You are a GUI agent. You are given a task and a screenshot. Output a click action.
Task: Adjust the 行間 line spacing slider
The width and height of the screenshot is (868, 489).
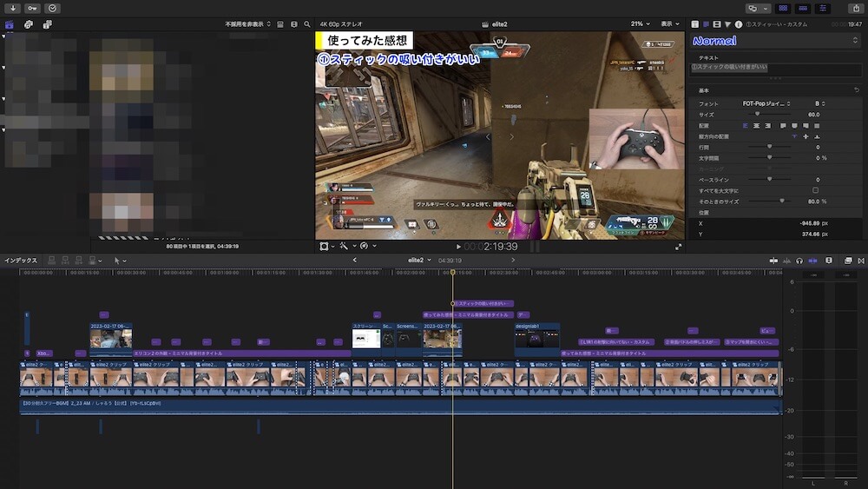pyautogui.click(x=769, y=147)
